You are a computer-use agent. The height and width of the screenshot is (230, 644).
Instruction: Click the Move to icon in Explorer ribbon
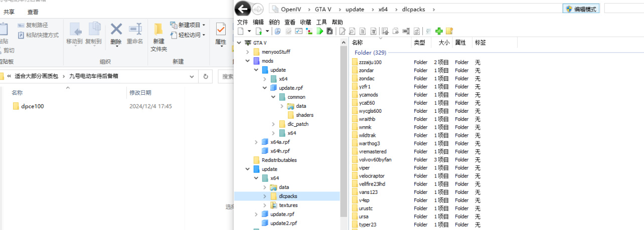(x=75, y=29)
